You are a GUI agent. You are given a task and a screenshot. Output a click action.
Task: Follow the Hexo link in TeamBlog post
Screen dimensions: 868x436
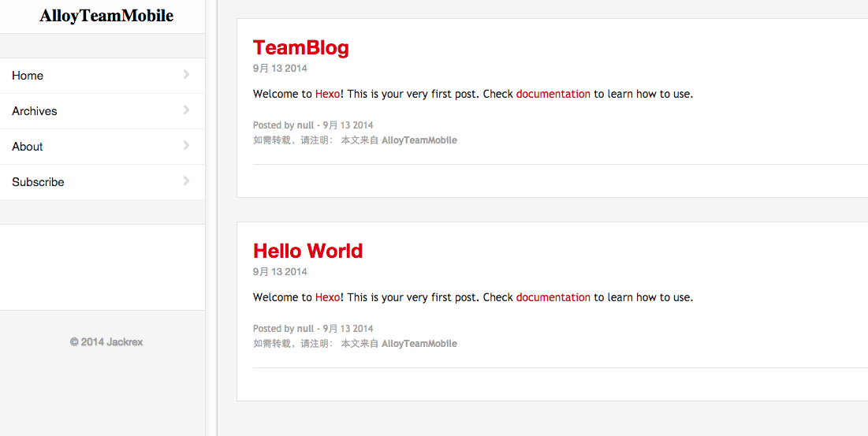click(328, 94)
